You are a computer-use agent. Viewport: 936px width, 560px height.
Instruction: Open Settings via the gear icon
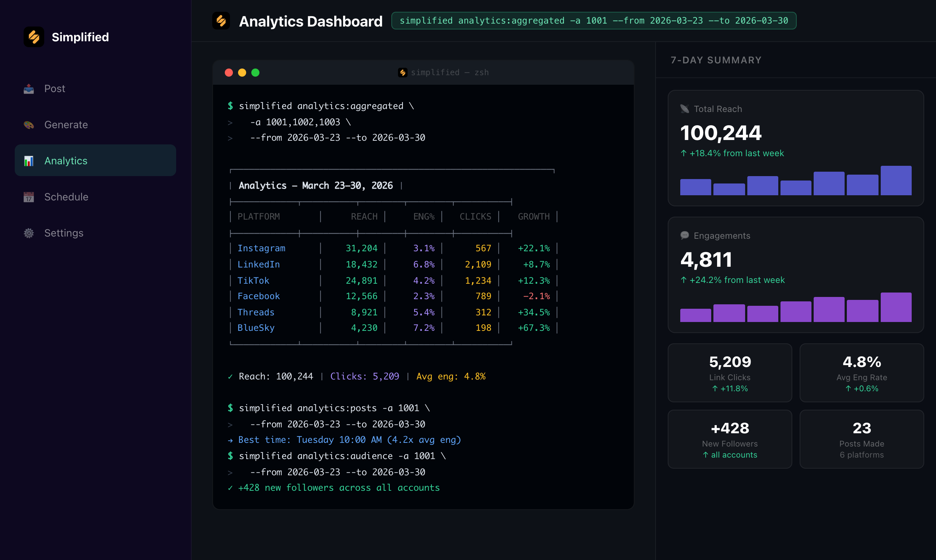pos(28,233)
